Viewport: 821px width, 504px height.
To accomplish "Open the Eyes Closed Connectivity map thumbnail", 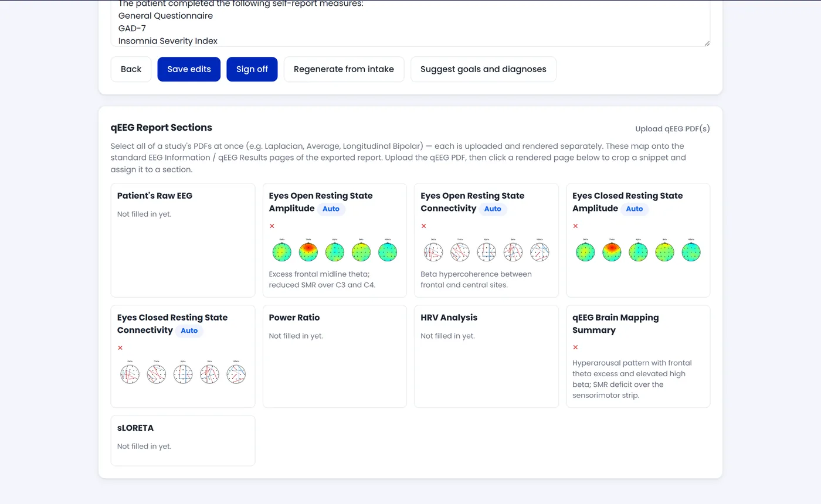I will point(182,372).
